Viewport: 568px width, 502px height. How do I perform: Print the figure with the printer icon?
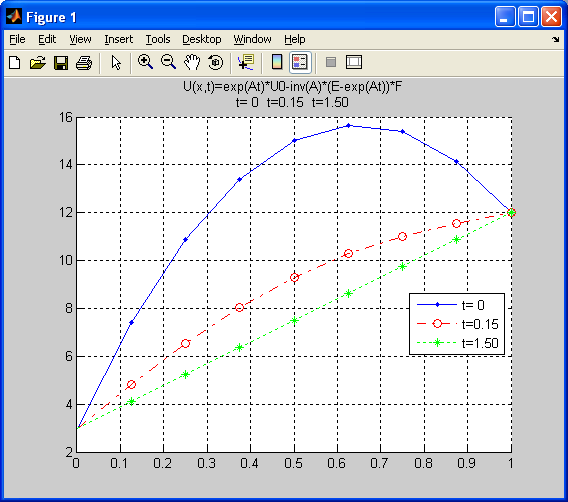pos(84,63)
